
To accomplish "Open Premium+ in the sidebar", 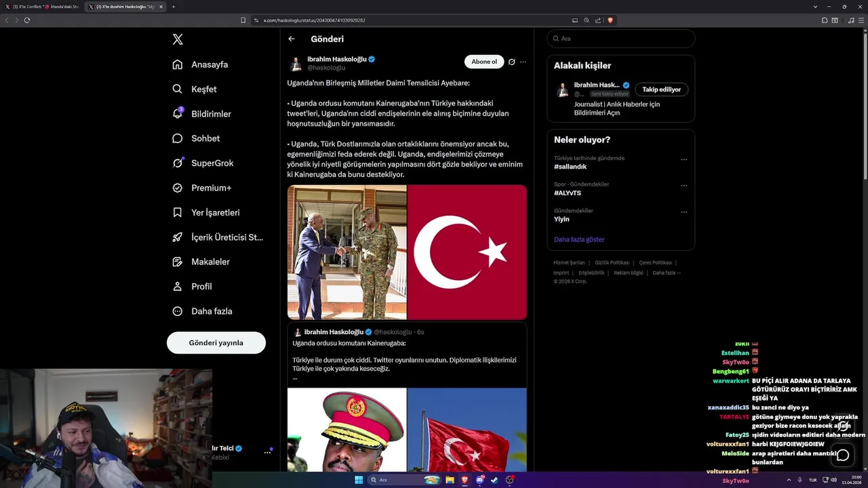I will click(x=201, y=188).
